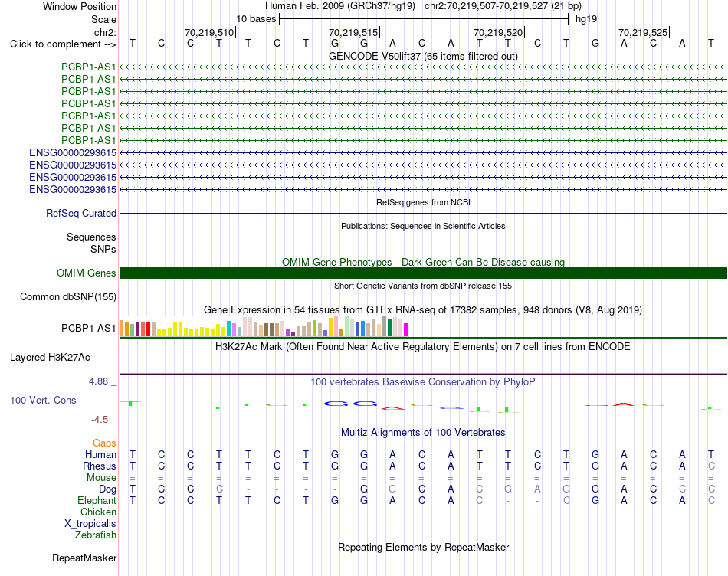This screenshot has height=576, width=728.
Task: Click the Window Position track label
Action: pyautogui.click(x=80, y=6)
